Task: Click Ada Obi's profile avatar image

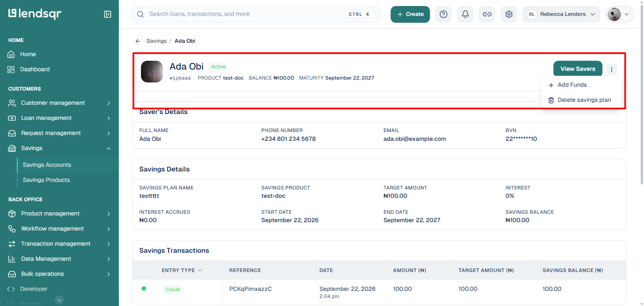Action: [x=152, y=72]
